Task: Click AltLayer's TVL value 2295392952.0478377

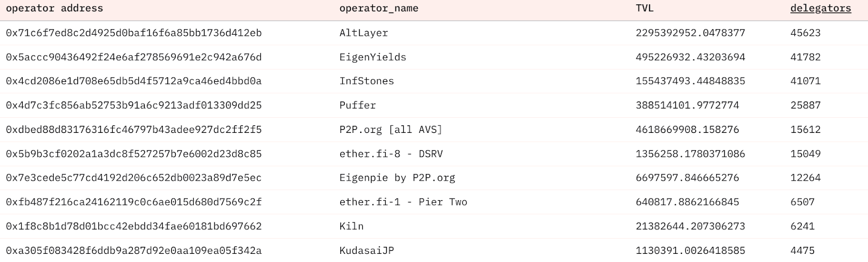Action: click(x=690, y=33)
